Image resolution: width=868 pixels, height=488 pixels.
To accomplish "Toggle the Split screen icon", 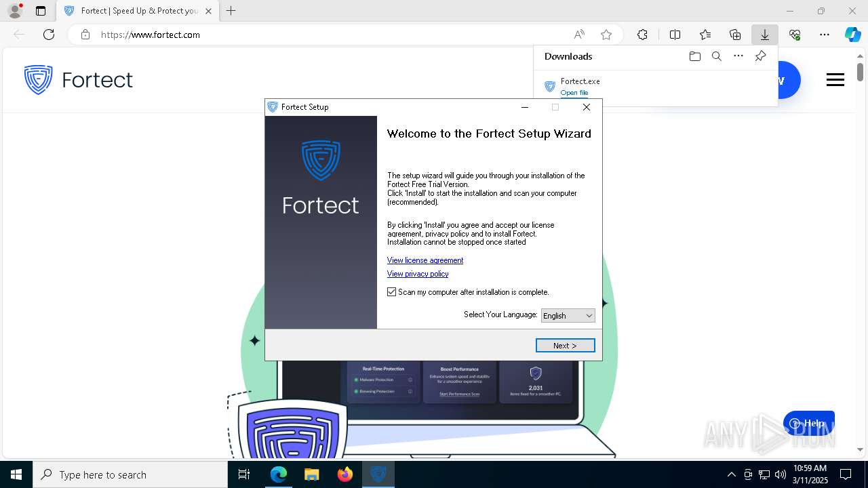I will point(675,35).
